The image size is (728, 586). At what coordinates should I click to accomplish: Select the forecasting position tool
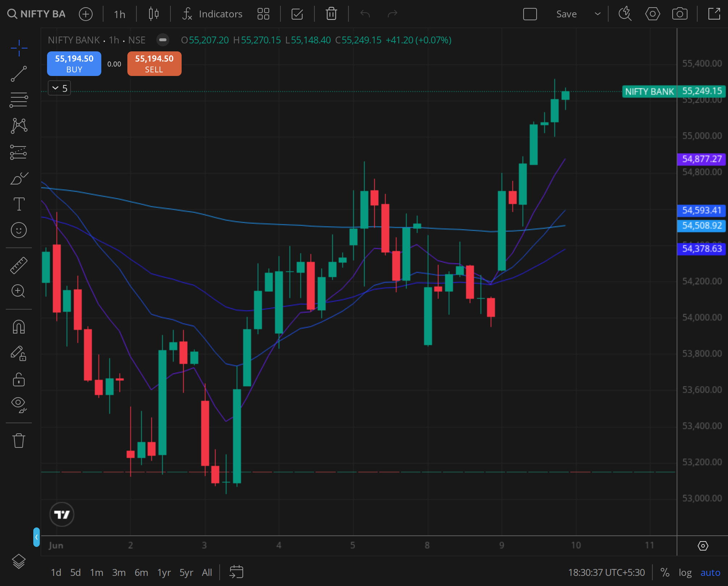[19, 152]
